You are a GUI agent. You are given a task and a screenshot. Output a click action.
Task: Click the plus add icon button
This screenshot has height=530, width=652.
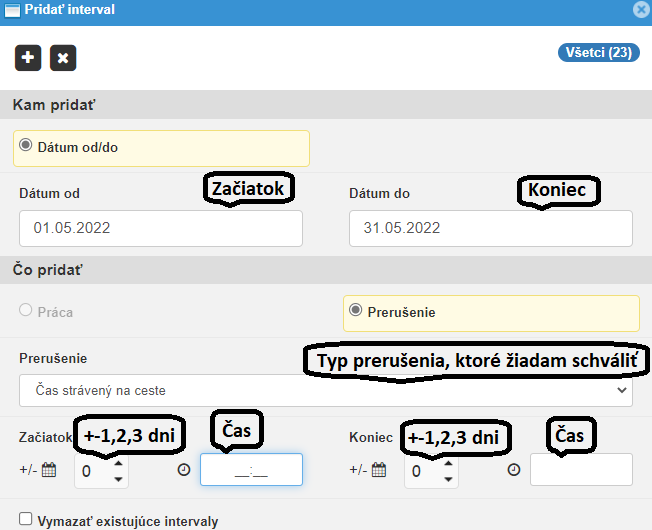click(28, 58)
